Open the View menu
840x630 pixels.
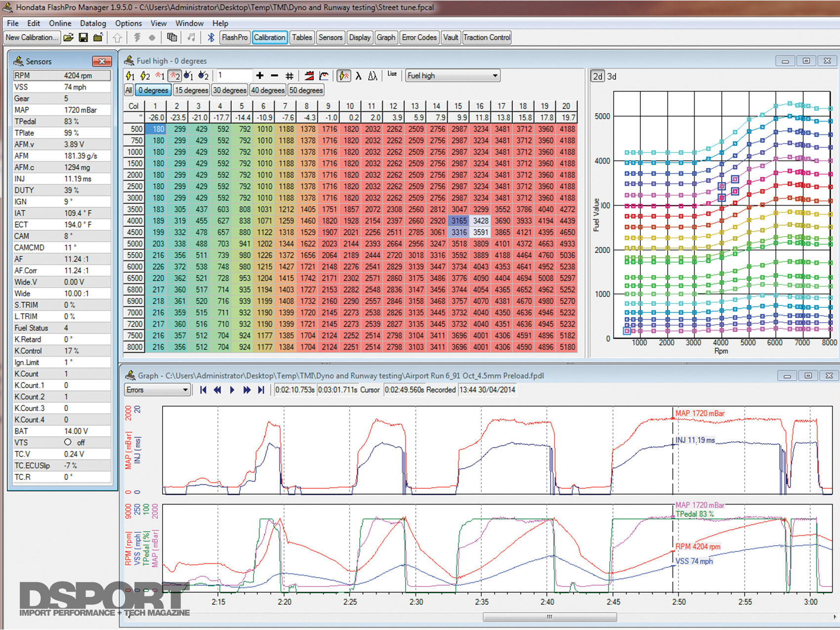point(159,23)
